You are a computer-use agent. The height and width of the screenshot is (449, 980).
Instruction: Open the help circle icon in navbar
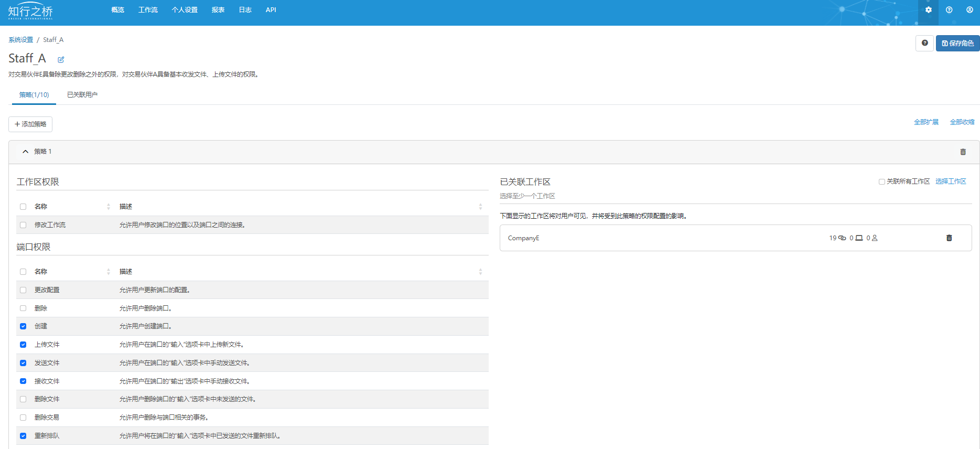[949, 10]
